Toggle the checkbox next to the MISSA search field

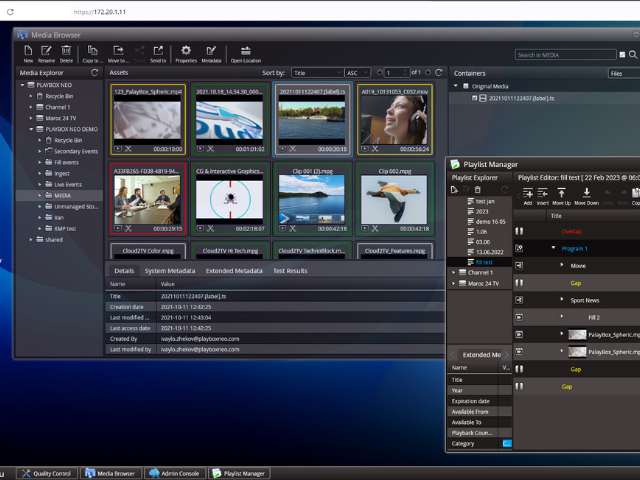pyautogui.click(x=622, y=55)
